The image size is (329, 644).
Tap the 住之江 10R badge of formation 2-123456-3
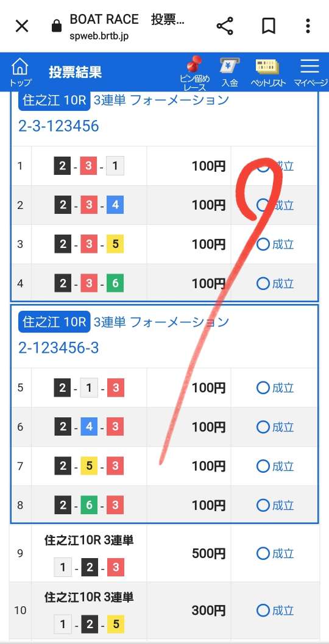coord(54,322)
